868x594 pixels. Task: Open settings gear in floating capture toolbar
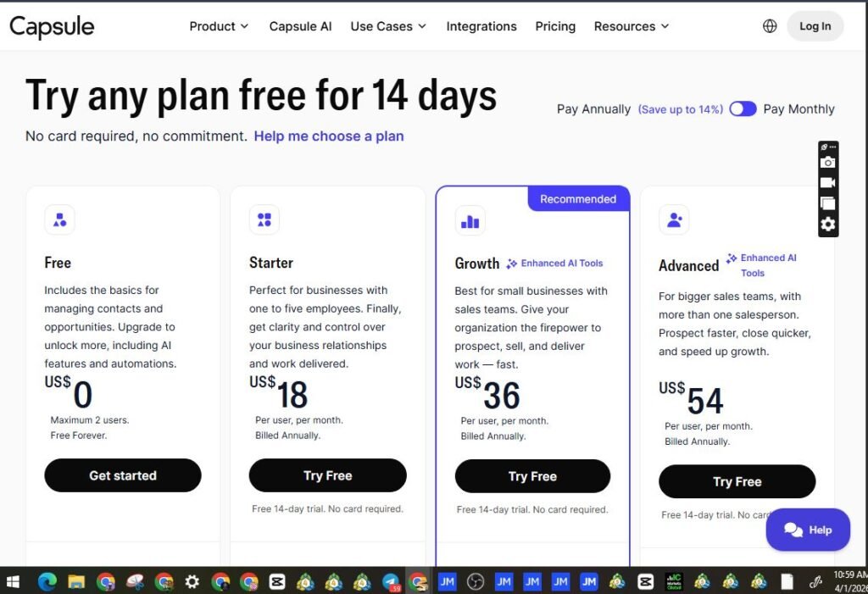(827, 224)
